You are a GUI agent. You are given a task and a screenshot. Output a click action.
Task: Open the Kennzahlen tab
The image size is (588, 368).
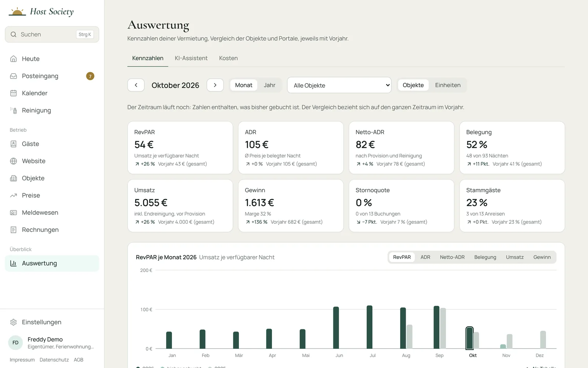point(148,58)
